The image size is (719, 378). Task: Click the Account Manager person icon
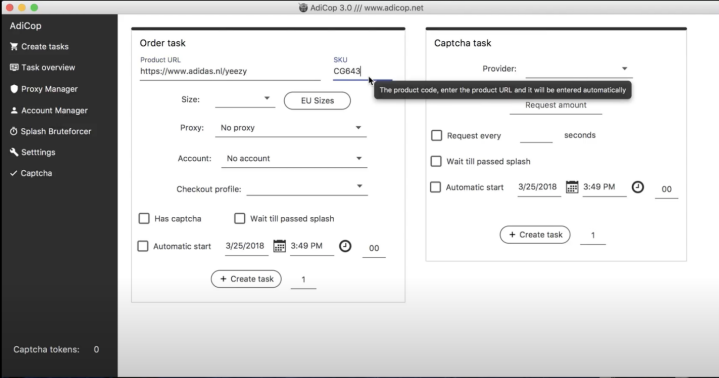[x=14, y=110]
